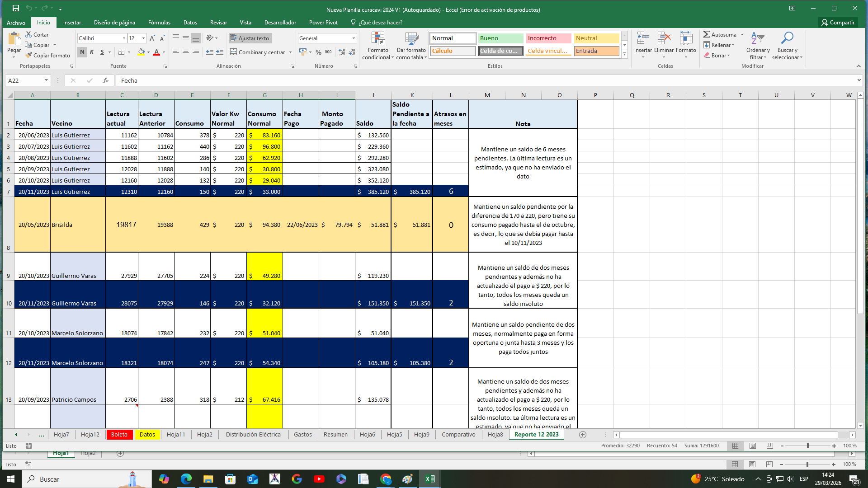The image size is (868, 488).
Task: Adjust the zoom slider
Action: tap(808, 446)
